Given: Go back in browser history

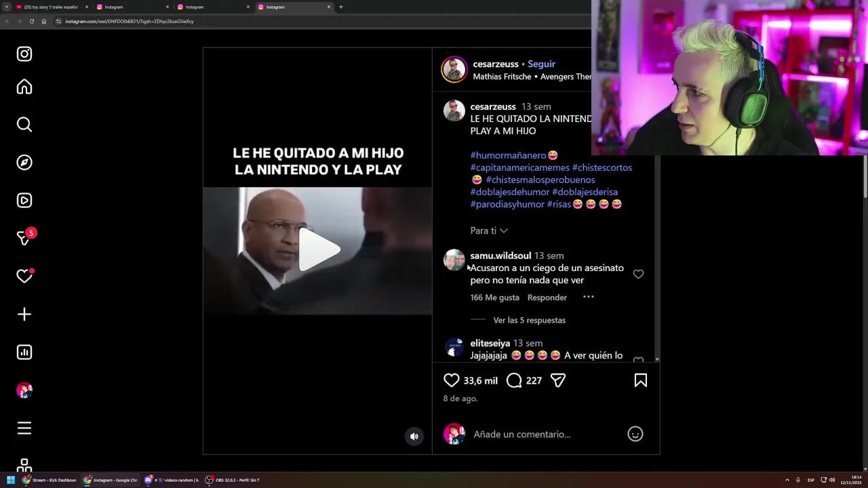Looking at the screenshot, I should point(7,21).
